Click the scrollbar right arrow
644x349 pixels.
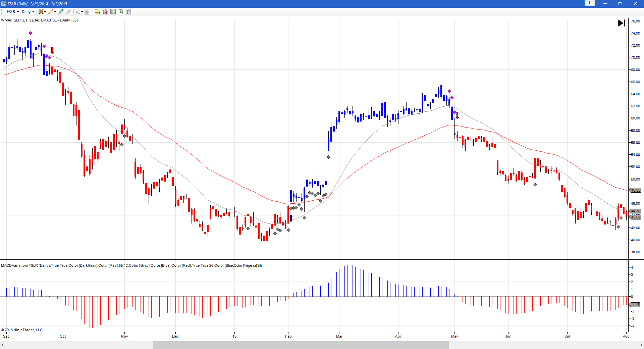[x=641, y=345]
